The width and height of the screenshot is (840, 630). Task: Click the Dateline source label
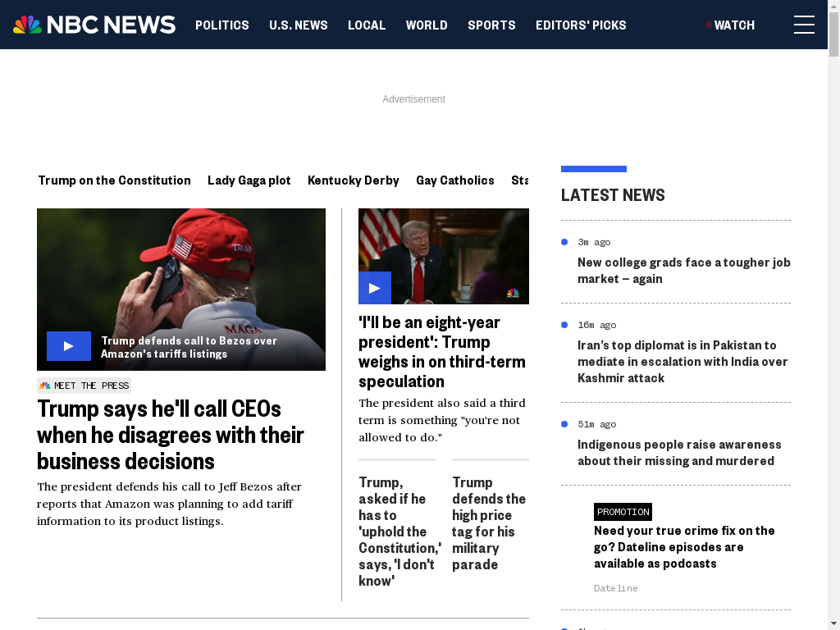[615, 588]
